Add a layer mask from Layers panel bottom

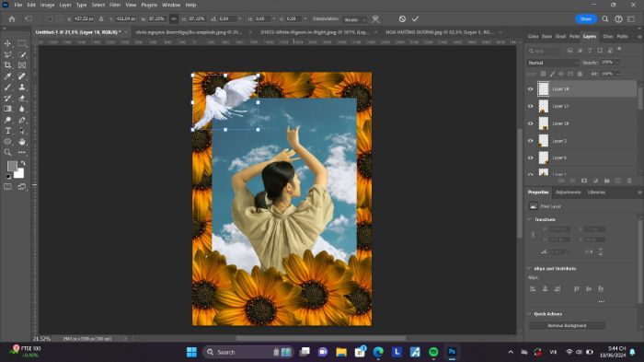point(584,181)
